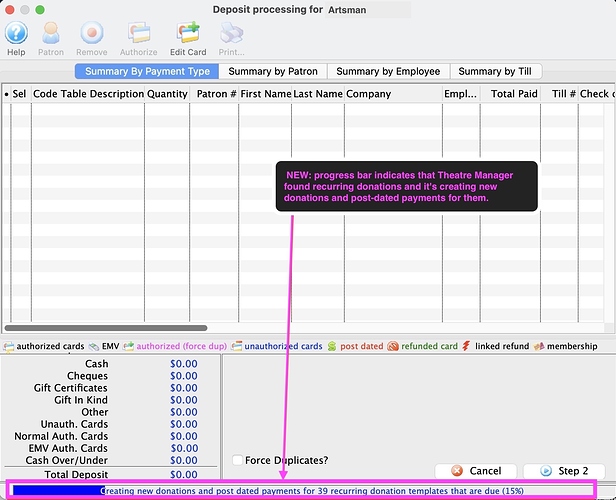Click the EMV Auth. Cards label

coord(68,448)
